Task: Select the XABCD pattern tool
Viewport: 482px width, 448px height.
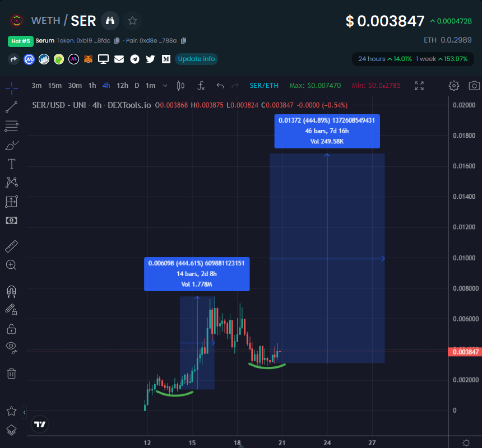Action: [11, 182]
